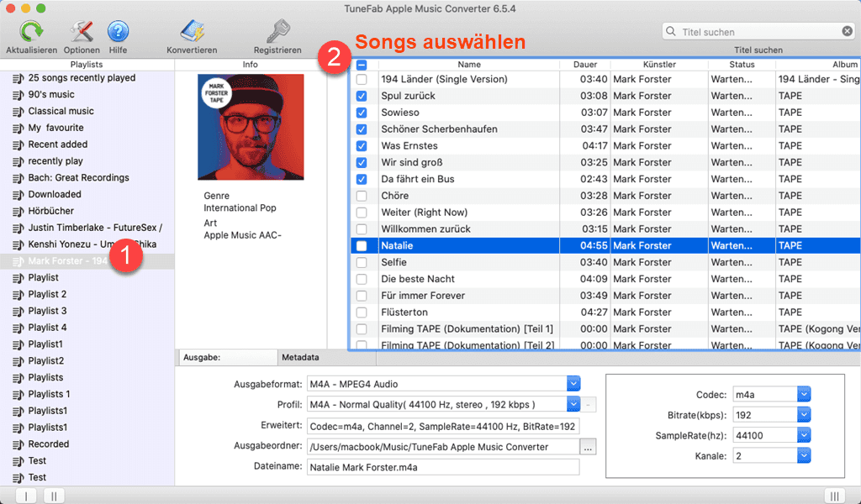Image resolution: width=861 pixels, height=504 pixels.
Task: Start conversion with Konvertieren icon
Action: [x=192, y=33]
